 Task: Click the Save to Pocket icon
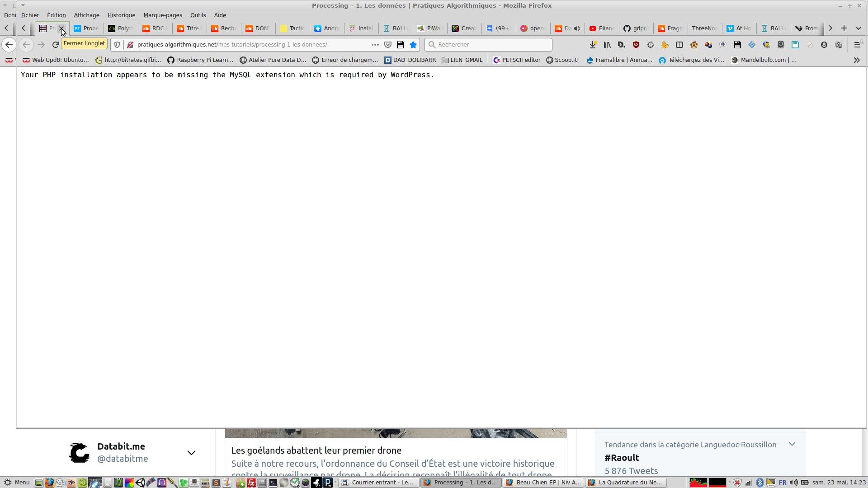point(388,45)
